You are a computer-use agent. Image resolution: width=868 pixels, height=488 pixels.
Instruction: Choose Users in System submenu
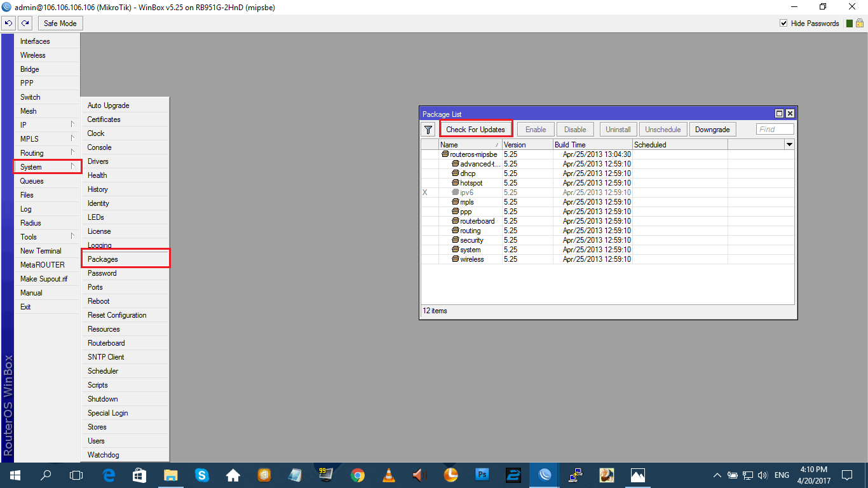[125, 441]
